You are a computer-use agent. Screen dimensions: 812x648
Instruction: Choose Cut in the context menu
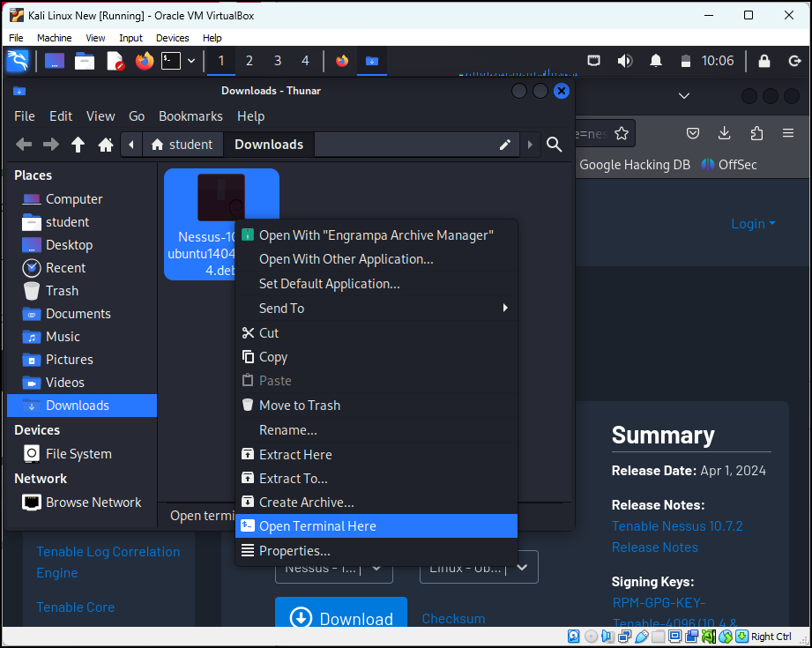pos(376,333)
